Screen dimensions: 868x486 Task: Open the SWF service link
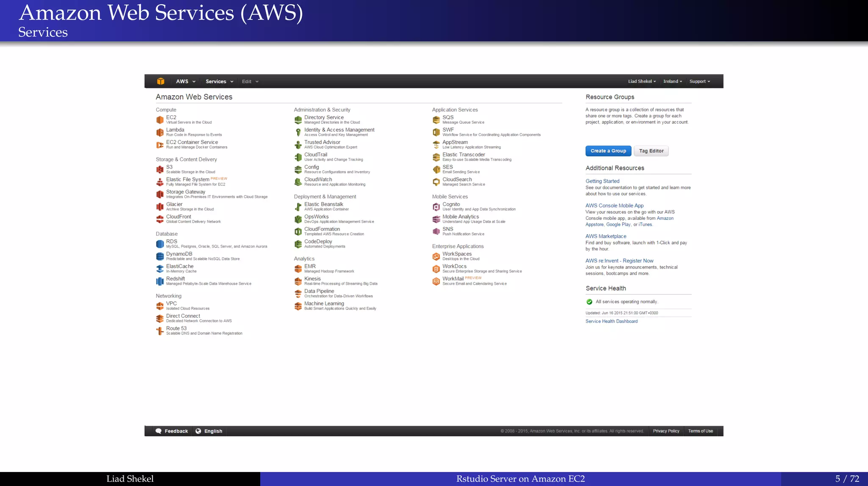[448, 130]
